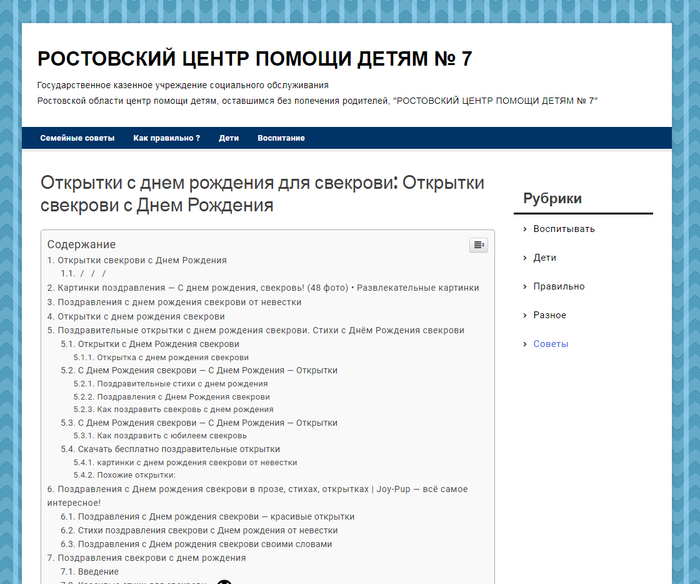Select Дети in the top navigation bar
Screen dimensions: 700x584
(x=229, y=138)
